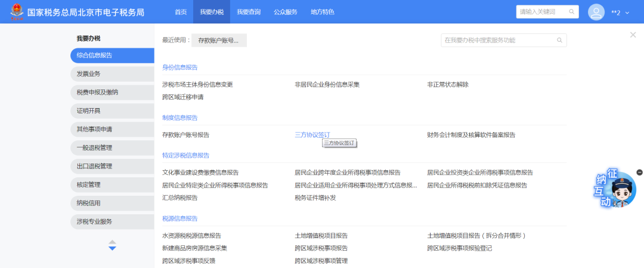Select 其他事项申请 in sidebar
Image resolution: width=644 pixels, height=268 pixels.
(x=112, y=130)
